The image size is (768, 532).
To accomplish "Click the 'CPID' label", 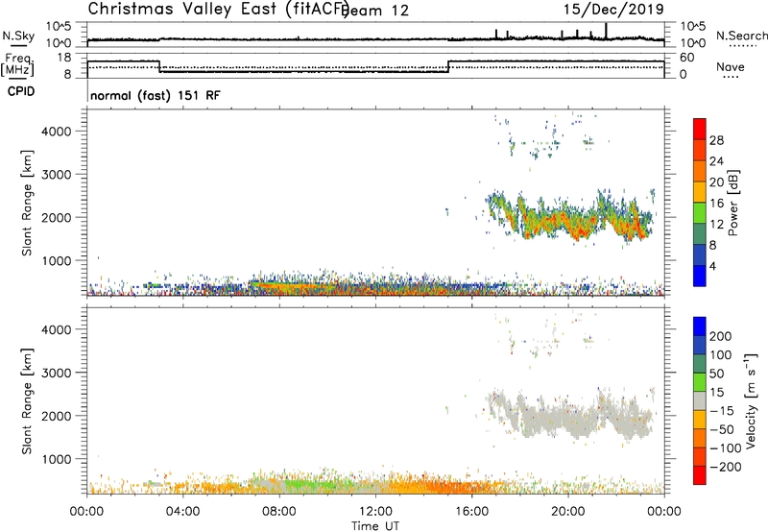I will [x=21, y=91].
